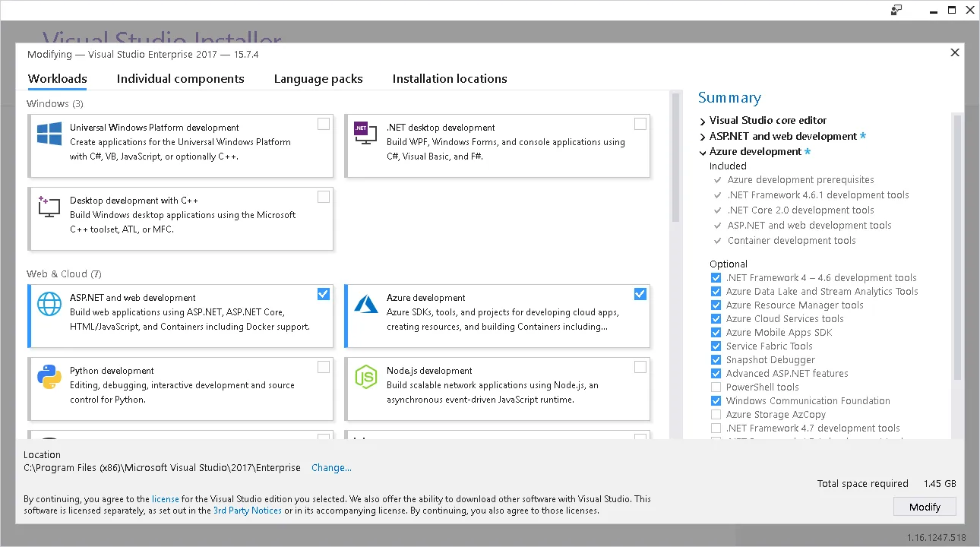Uncheck Azure Cloud Services tools
This screenshot has width=980, height=547.
pyautogui.click(x=716, y=319)
